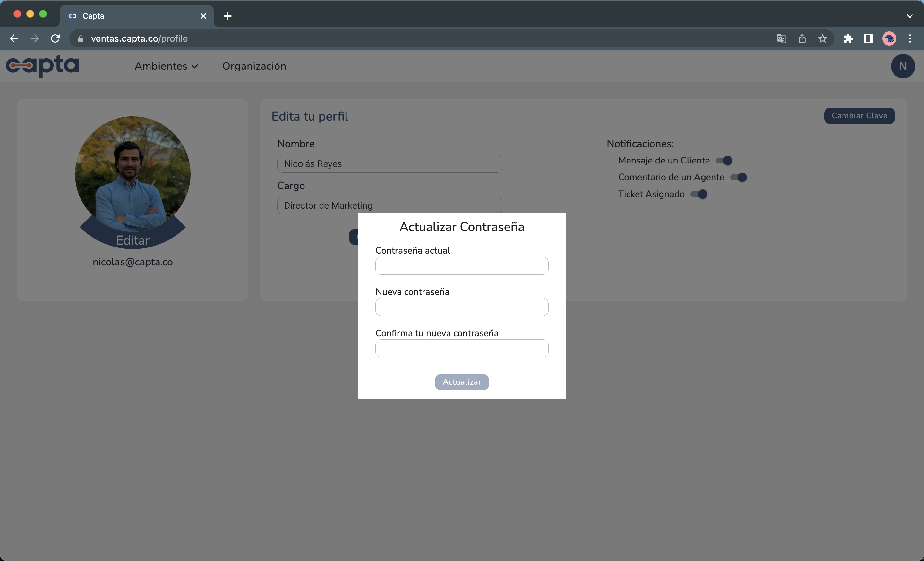This screenshot has width=924, height=561.
Task: Reload the page
Action: [x=56, y=38]
